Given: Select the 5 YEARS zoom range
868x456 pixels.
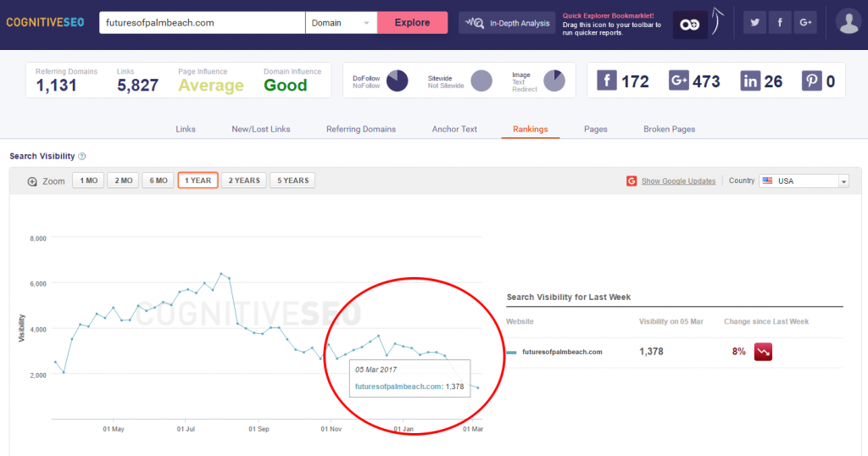Looking at the screenshot, I should coord(292,181).
